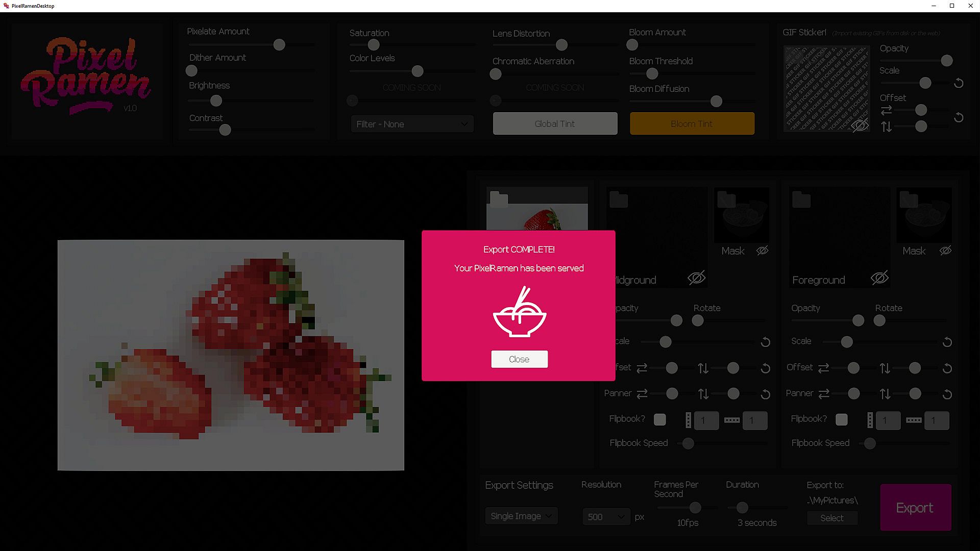
Task: Open the Foreground Mask folder icon
Action: [909, 199]
